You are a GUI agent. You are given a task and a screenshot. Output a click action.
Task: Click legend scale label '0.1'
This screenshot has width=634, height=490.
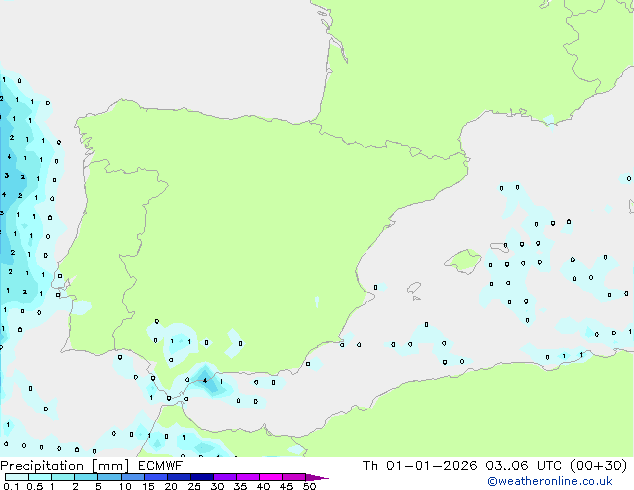(11, 486)
